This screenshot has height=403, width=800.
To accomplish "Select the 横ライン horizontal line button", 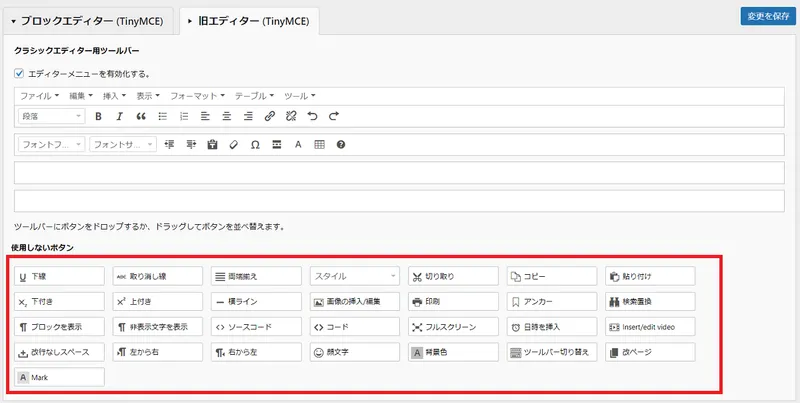I will tap(256, 301).
